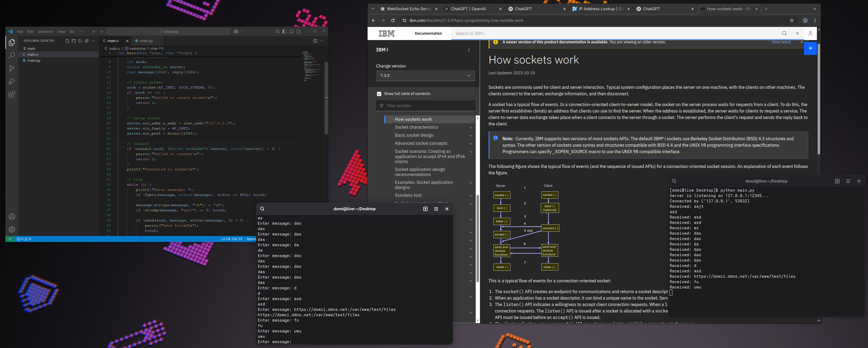Viewport: 868px width, 348px height.
Task: Toggle the VS Code bottom panel layout icon
Action: (x=291, y=31)
